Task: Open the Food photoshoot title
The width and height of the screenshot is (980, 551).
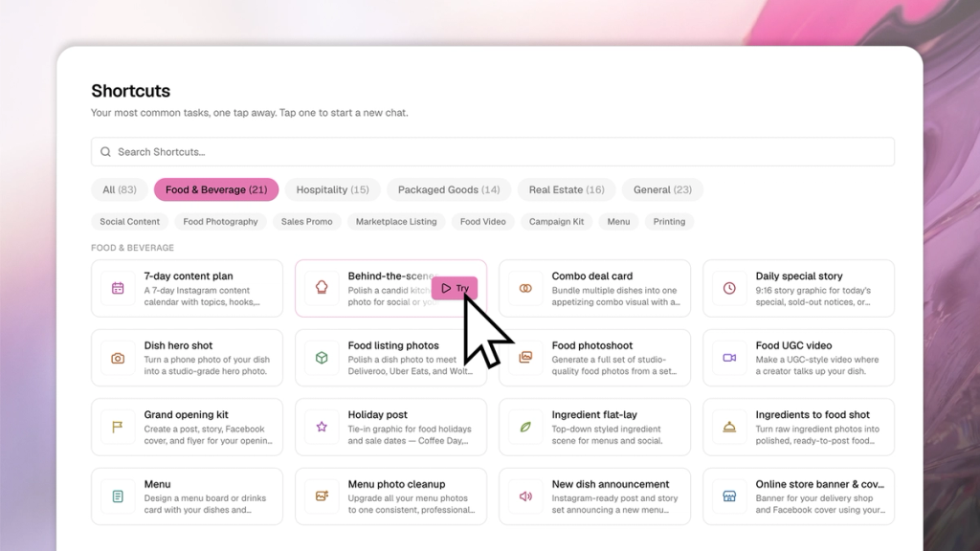Action: (591, 345)
